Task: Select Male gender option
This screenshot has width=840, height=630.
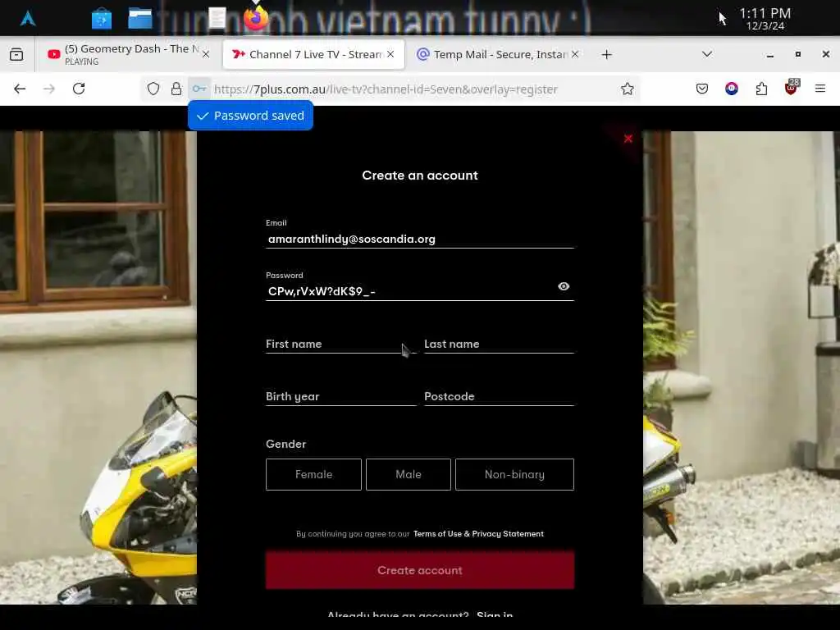Action: tap(409, 474)
